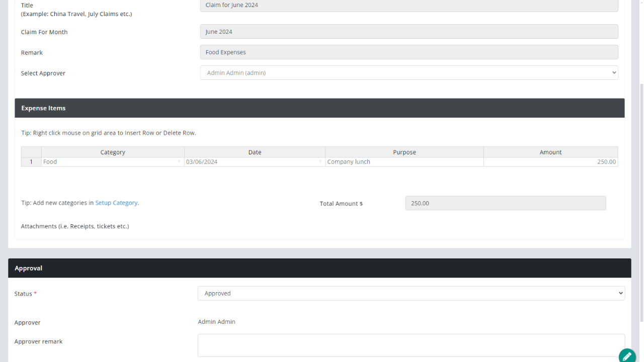Open the approval Status dropdown showing Approved

pos(411,294)
